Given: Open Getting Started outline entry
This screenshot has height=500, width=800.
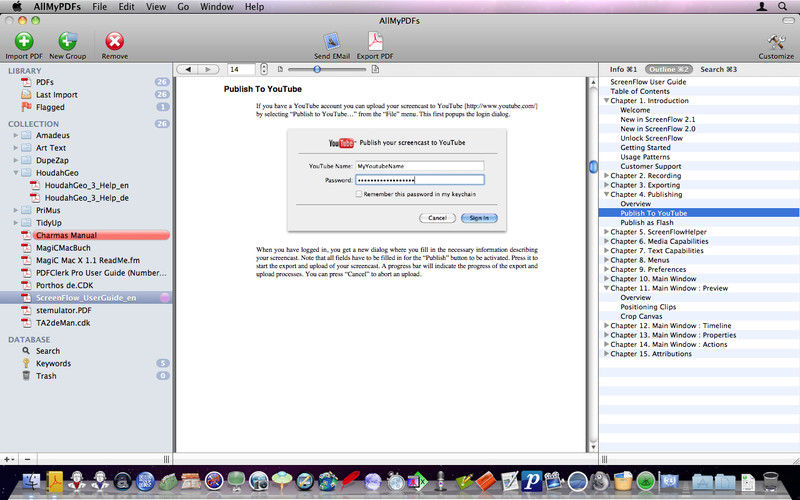Looking at the screenshot, I should [645, 147].
